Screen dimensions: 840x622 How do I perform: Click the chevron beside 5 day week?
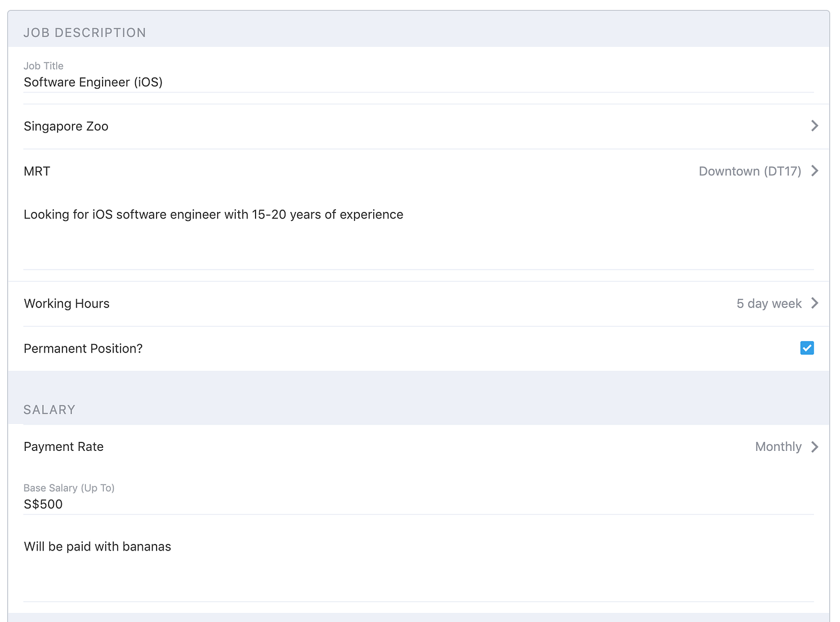tap(814, 303)
